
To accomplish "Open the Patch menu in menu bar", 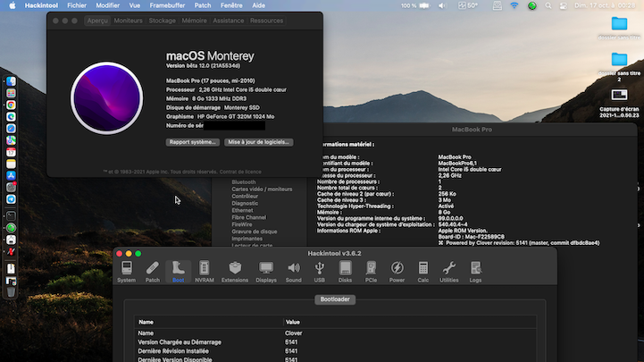I will click(203, 5).
